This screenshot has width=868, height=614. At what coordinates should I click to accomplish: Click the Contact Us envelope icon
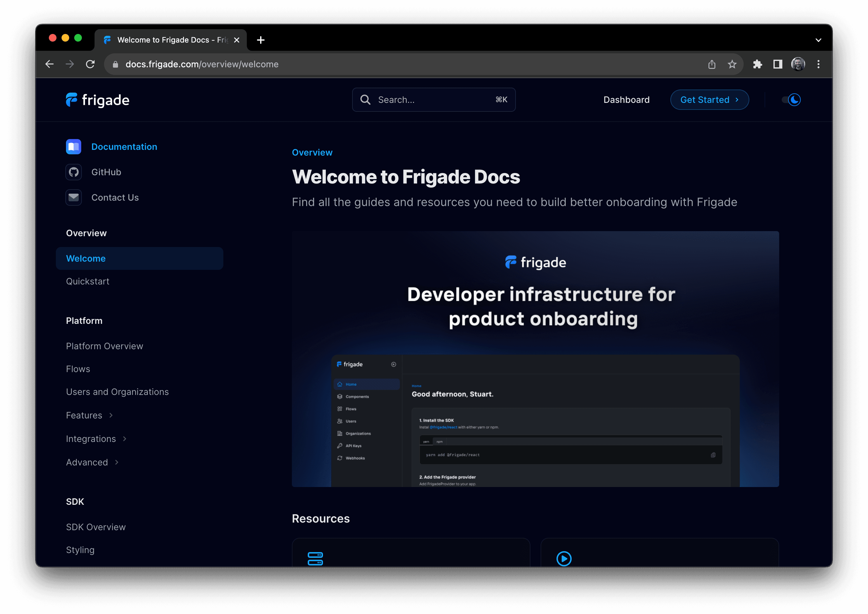(73, 197)
